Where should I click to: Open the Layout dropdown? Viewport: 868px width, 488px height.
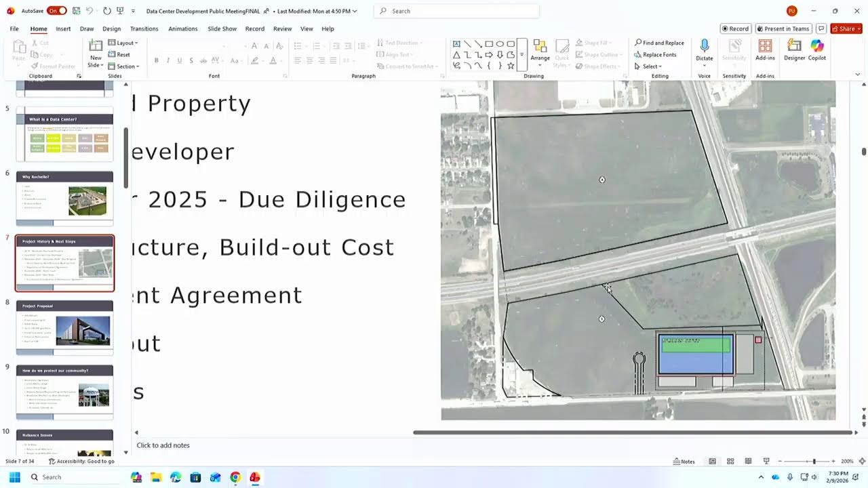click(x=123, y=43)
